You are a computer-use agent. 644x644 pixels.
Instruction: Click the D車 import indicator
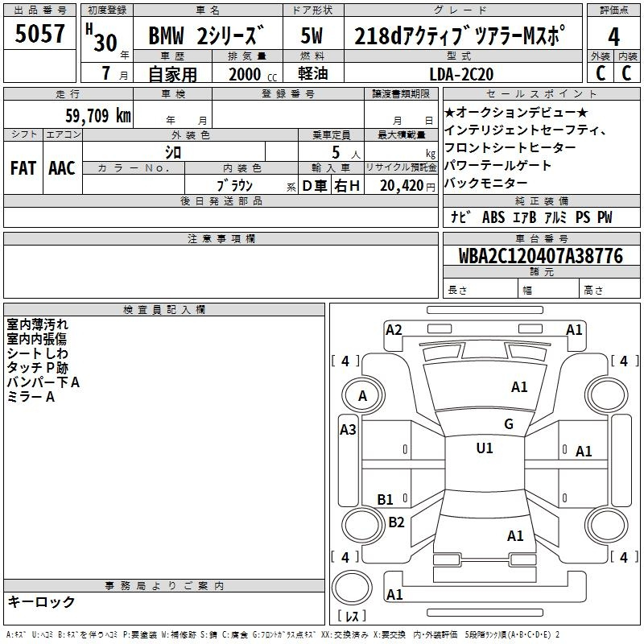315,186
